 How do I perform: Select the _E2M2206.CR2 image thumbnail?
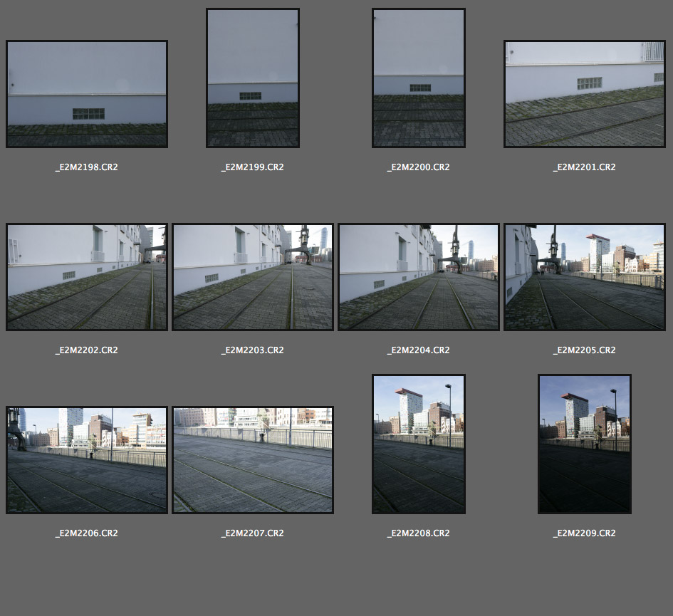click(87, 460)
